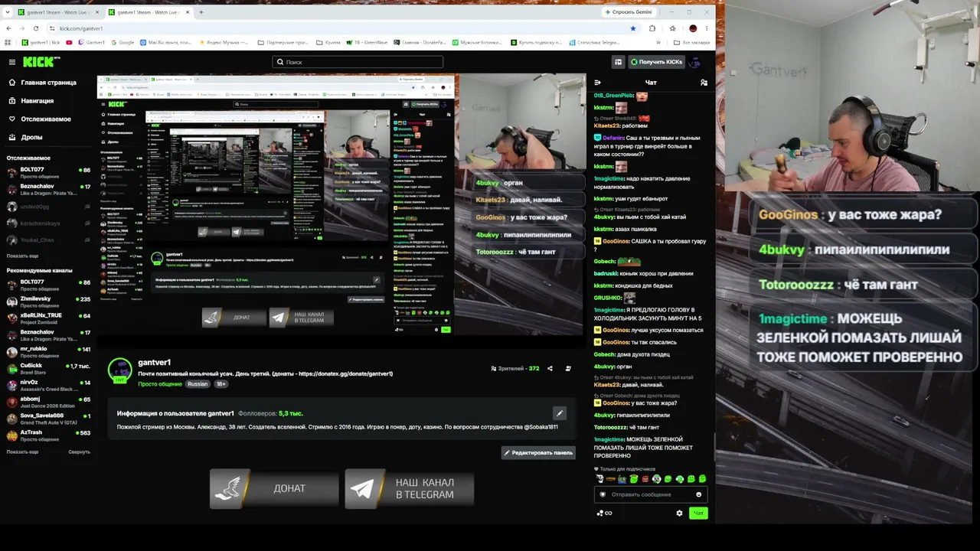Open the chat users list icon
This screenshot has height=551, width=980.
[704, 83]
